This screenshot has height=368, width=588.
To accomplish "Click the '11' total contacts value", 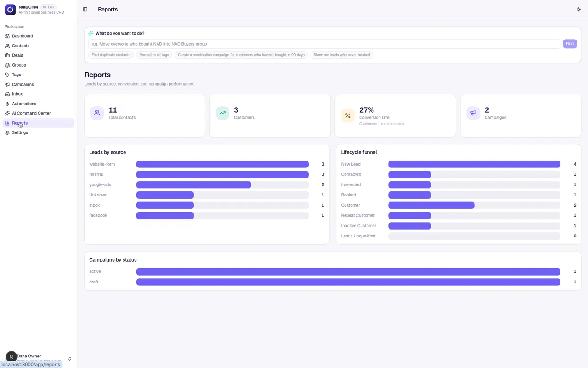I will (113, 110).
